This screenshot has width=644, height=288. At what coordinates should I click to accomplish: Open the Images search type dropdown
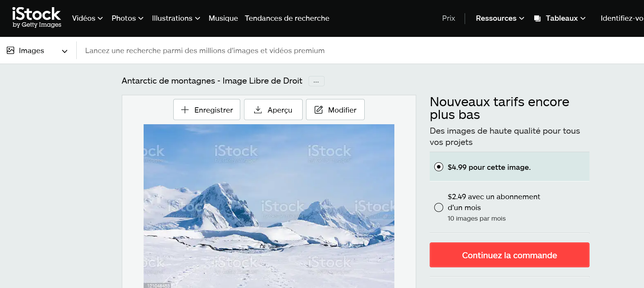click(37, 50)
